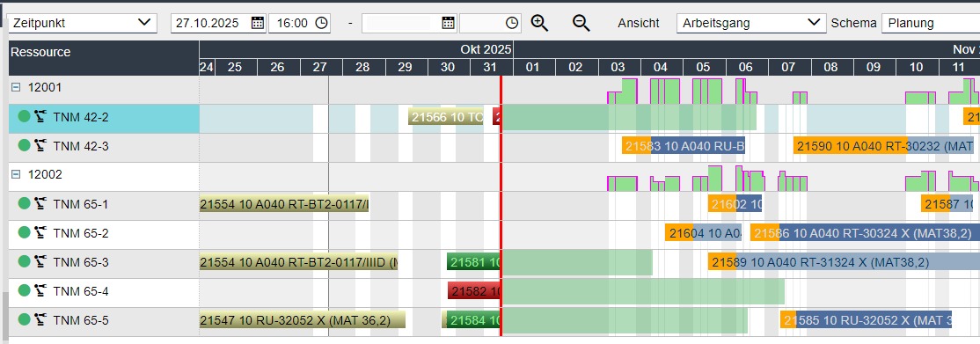Select green operation bar 21581
The image size is (980, 344).
click(474, 262)
